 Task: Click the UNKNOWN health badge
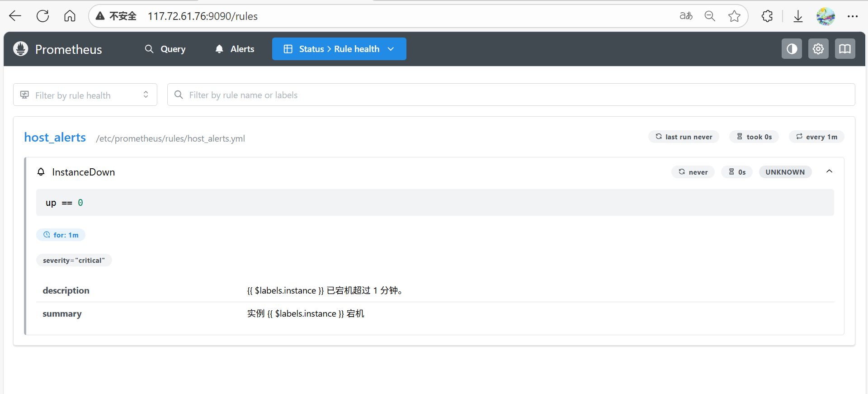785,172
